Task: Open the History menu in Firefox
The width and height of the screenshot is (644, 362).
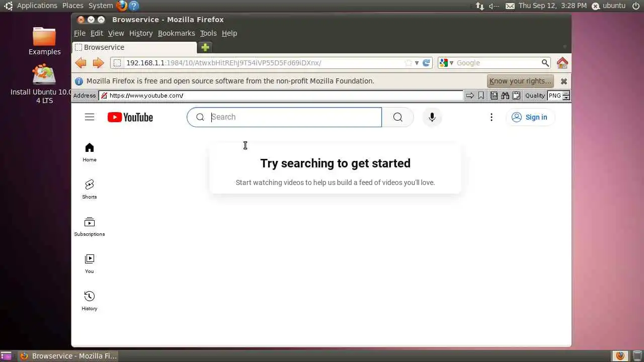Action: click(141, 33)
